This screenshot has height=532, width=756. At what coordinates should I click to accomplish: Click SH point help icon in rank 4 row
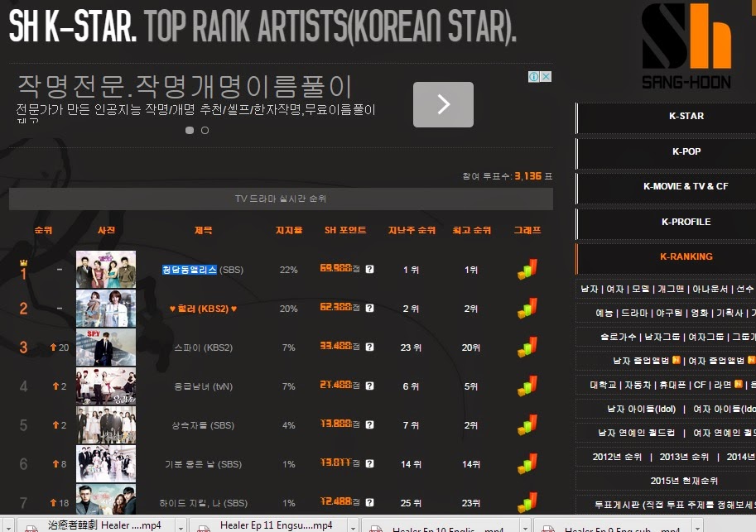coord(370,386)
